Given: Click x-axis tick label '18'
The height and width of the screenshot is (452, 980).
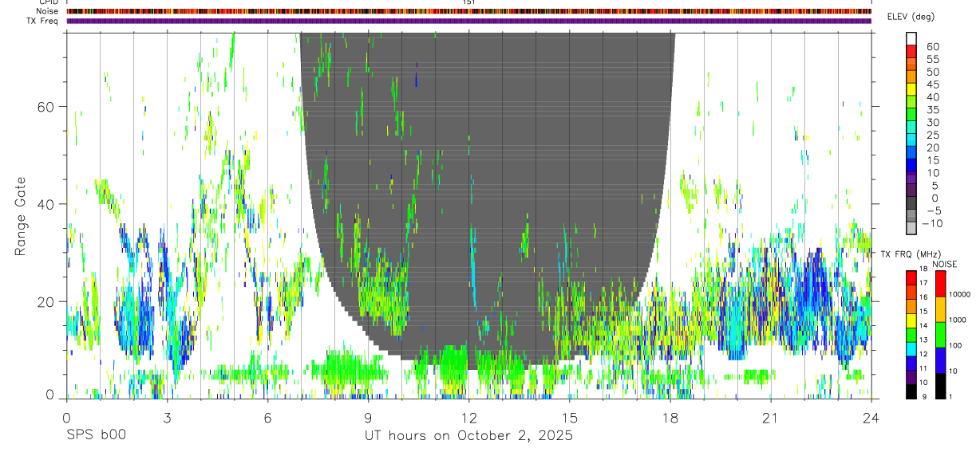Looking at the screenshot, I should coord(670,417).
